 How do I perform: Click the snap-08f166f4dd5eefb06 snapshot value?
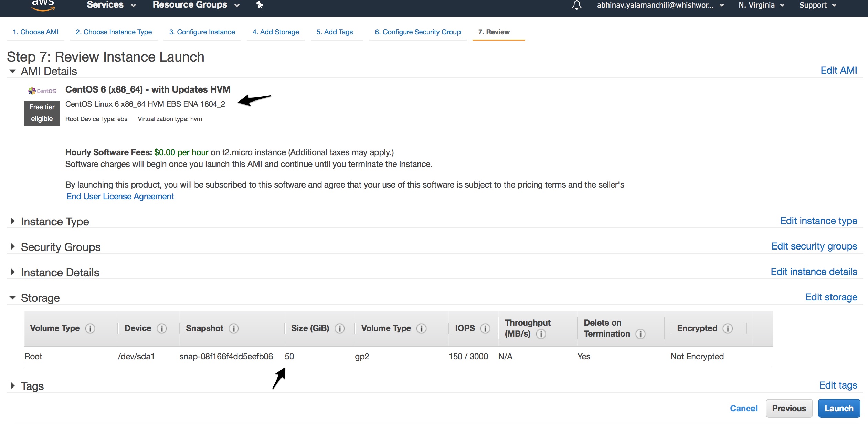(226, 357)
